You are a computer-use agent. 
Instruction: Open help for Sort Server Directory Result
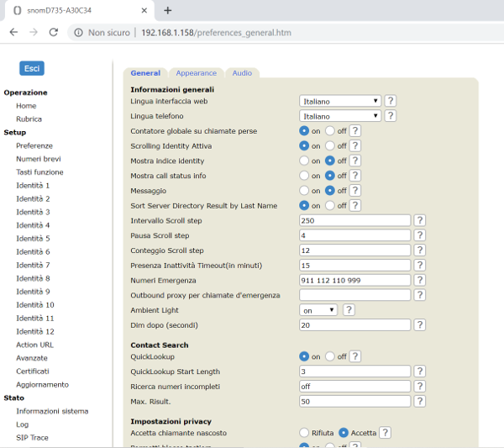point(355,205)
